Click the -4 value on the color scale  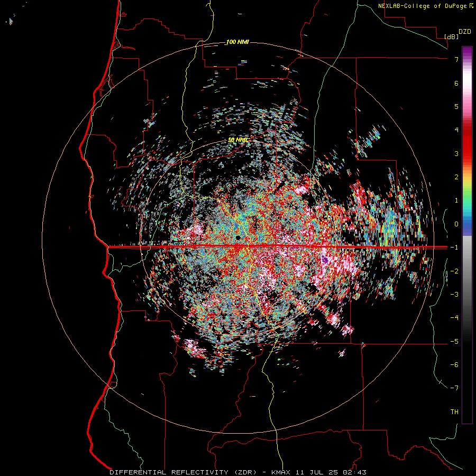pyautogui.click(x=454, y=318)
